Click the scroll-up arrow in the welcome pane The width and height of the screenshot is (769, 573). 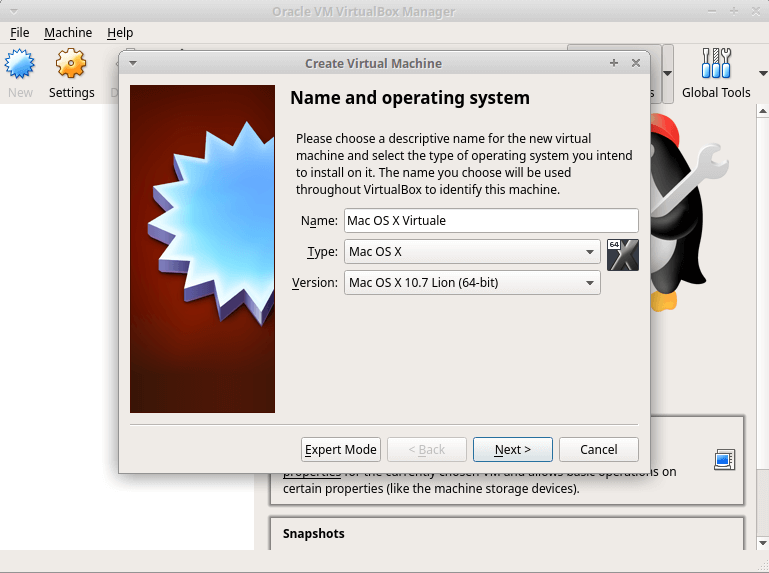[763, 111]
